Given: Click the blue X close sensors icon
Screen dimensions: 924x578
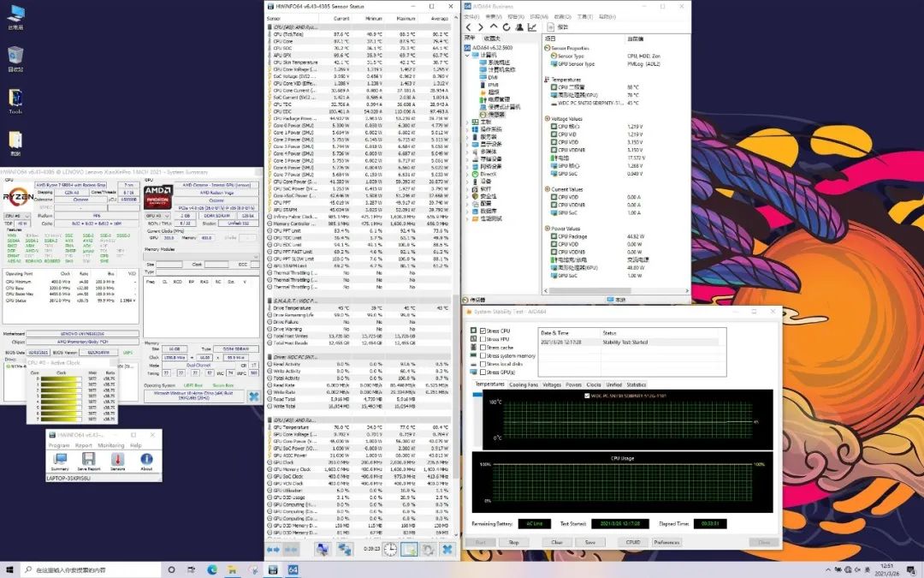Looking at the screenshot, I should pyautogui.click(x=447, y=549).
